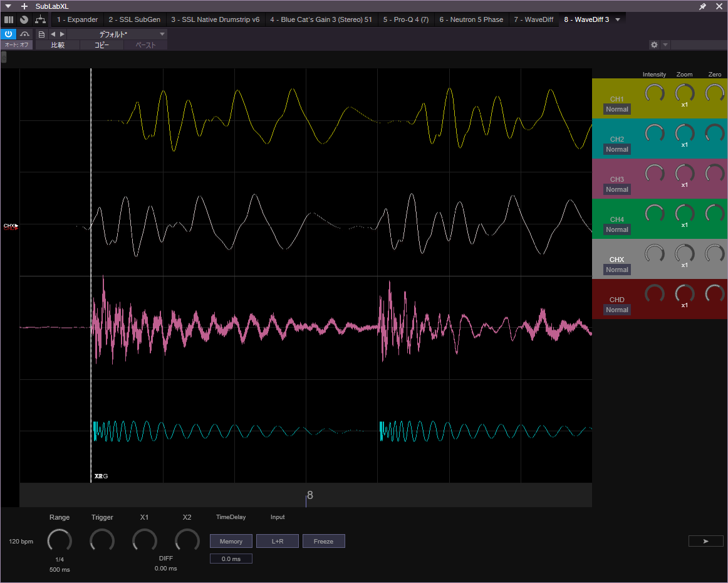The width and height of the screenshot is (728, 583).
Task: Click CHX Normal mode button
Action: 617,270
